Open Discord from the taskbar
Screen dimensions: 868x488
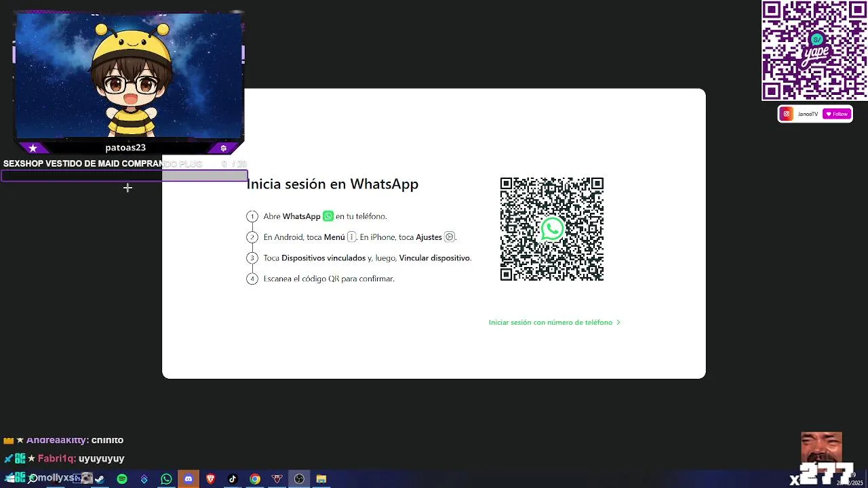[x=189, y=479]
